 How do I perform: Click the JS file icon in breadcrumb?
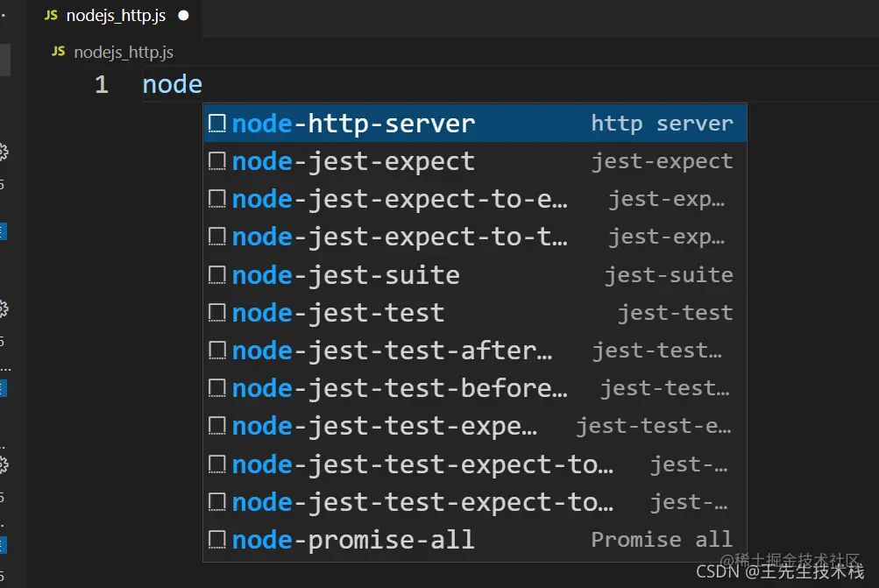click(59, 52)
